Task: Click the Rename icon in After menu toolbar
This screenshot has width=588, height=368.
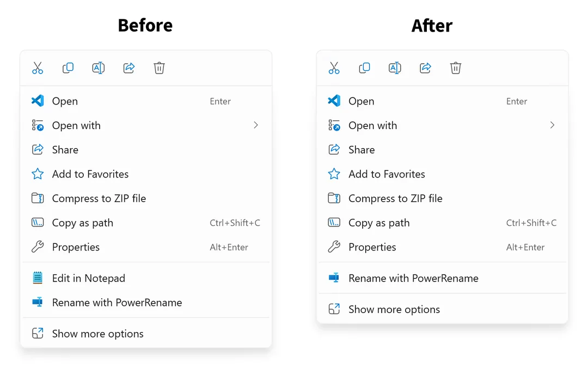Action: [395, 68]
